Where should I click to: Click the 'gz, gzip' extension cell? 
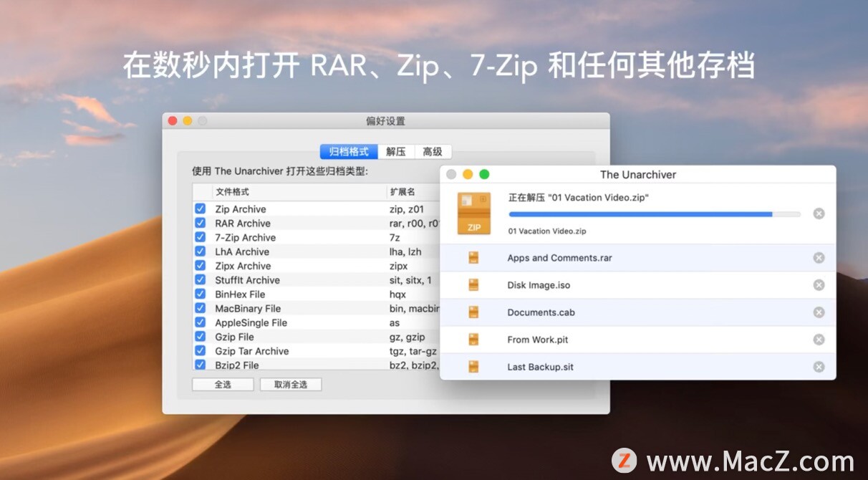407,337
